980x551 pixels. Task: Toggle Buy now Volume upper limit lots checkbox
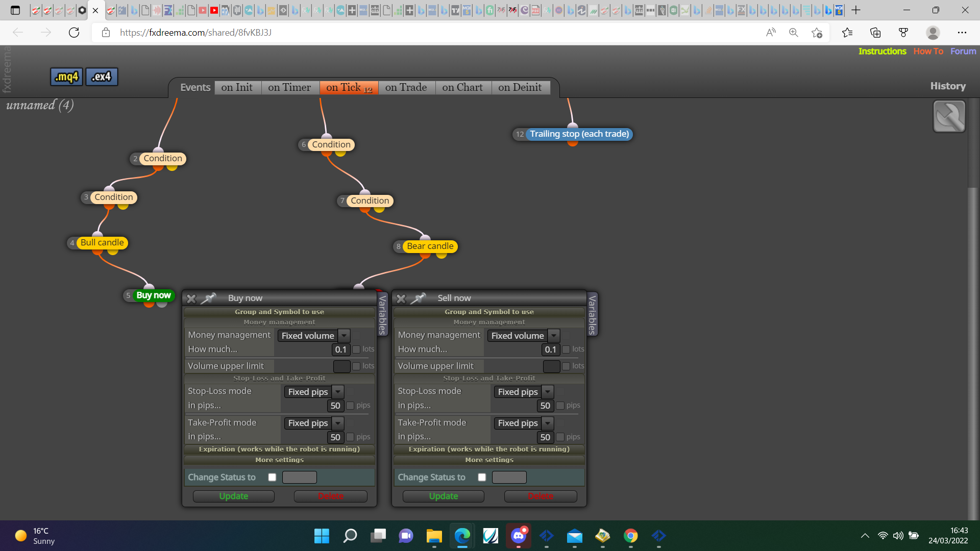click(356, 366)
